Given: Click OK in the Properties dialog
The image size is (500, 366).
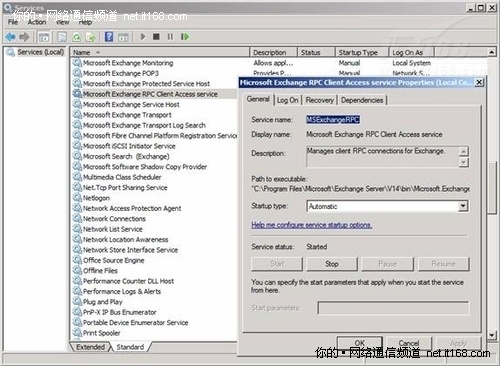Looking at the screenshot, I should click(x=360, y=343).
